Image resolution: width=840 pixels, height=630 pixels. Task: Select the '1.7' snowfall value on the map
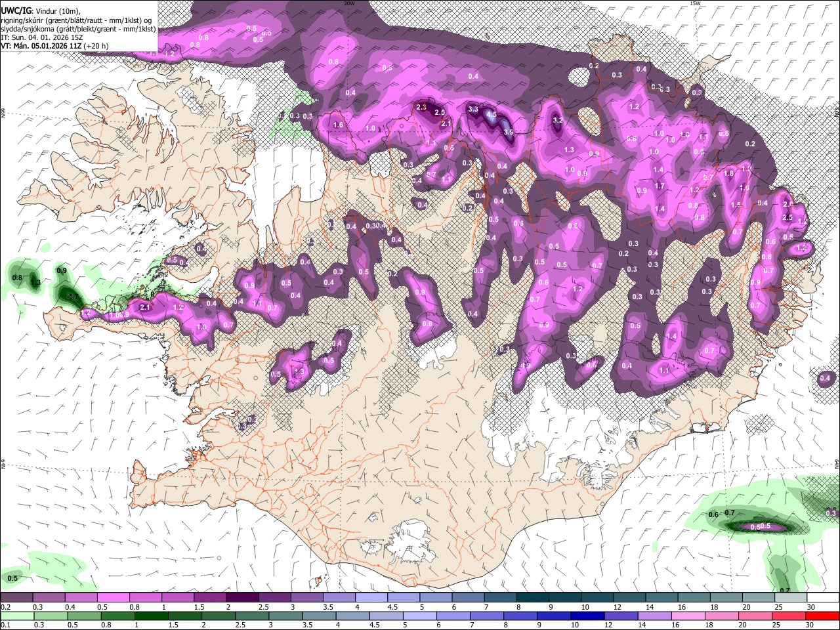(x=660, y=186)
